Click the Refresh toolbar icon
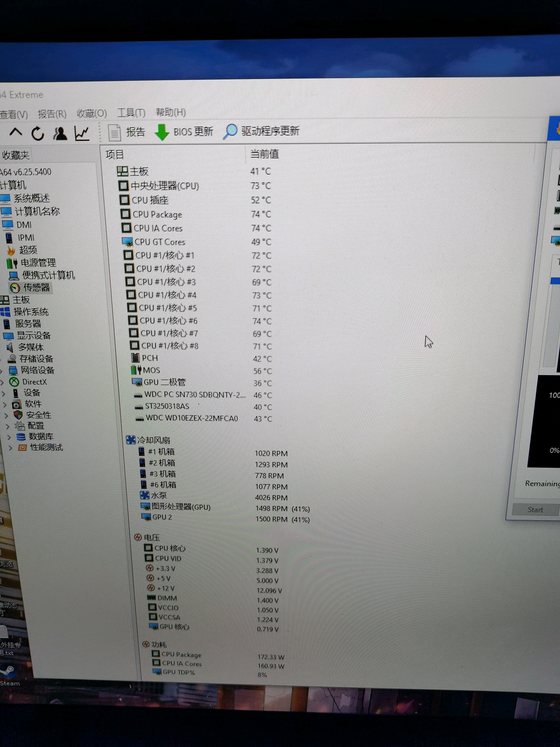This screenshot has height=747, width=560. click(x=38, y=134)
